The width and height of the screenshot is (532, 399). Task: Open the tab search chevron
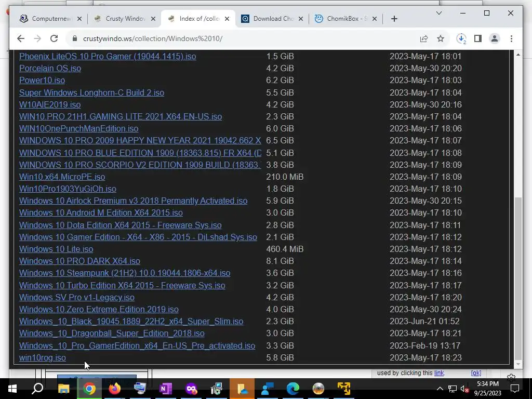(x=438, y=13)
